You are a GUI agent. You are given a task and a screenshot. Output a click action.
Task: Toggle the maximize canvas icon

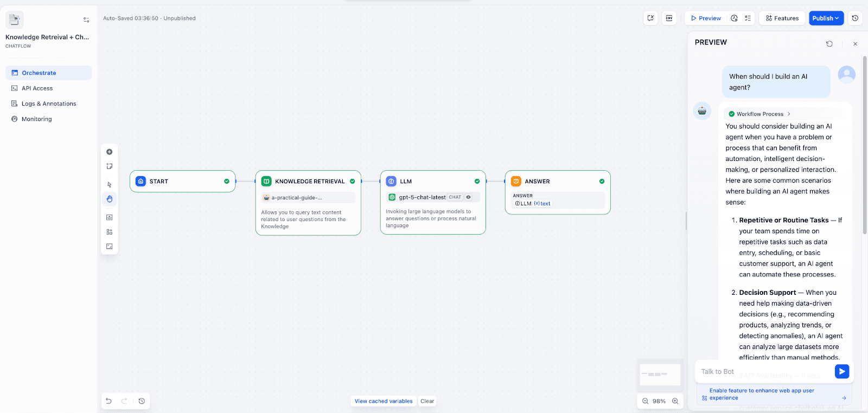click(109, 247)
